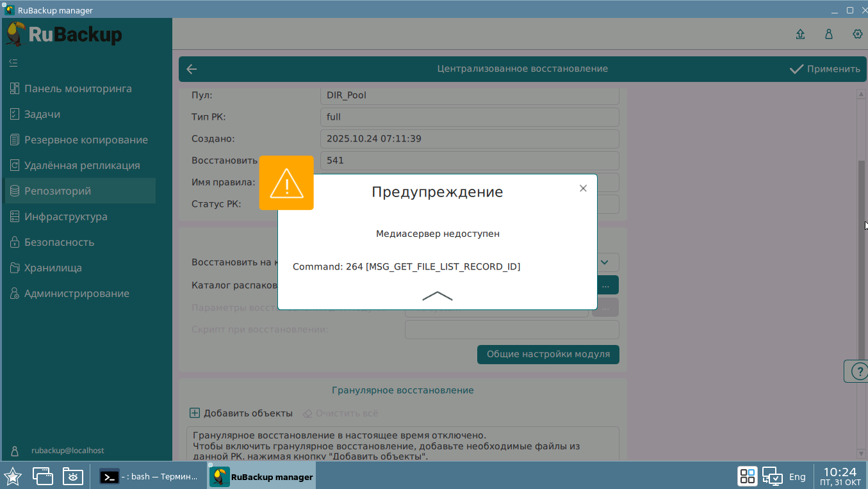868x489 pixels.
Task: Open Панель мониторинга in the sidebar
Action: click(78, 88)
